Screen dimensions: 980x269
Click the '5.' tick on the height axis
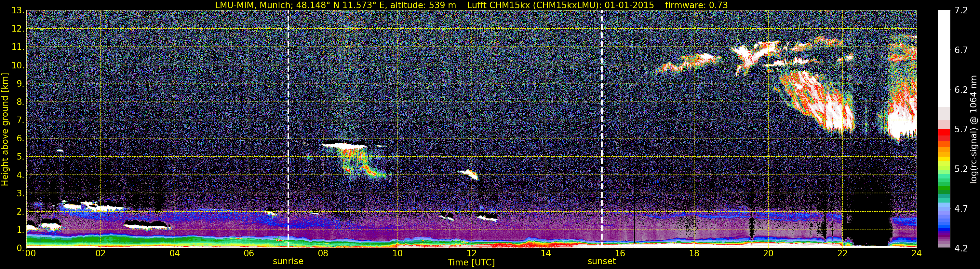pyautogui.click(x=20, y=157)
